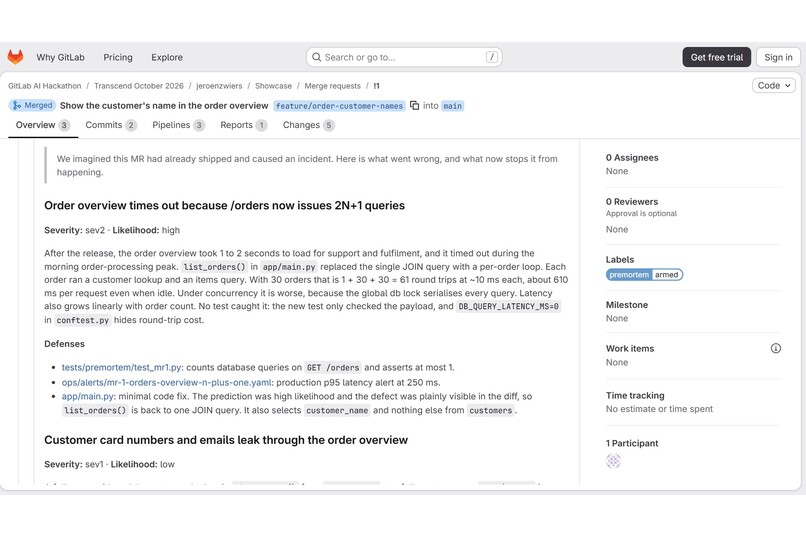
Task: Click the premortem armed label
Action: tap(644, 275)
